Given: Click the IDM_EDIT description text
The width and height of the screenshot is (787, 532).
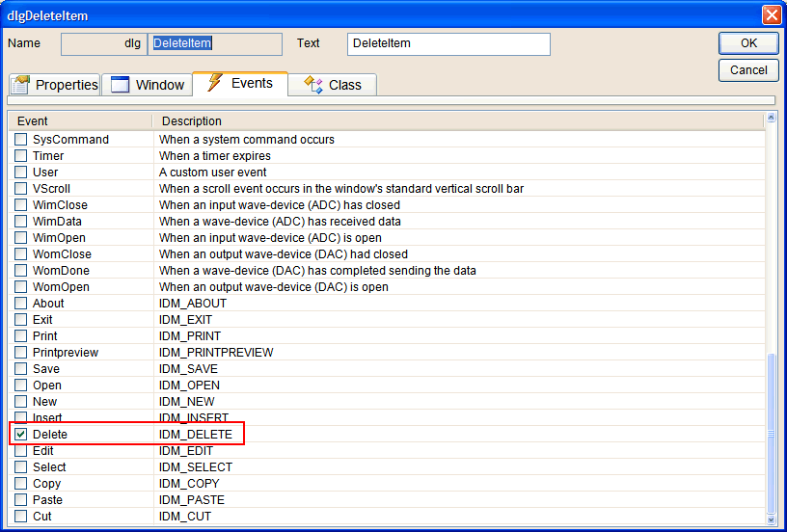Looking at the screenshot, I should pyautogui.click(x=186, y=451).
